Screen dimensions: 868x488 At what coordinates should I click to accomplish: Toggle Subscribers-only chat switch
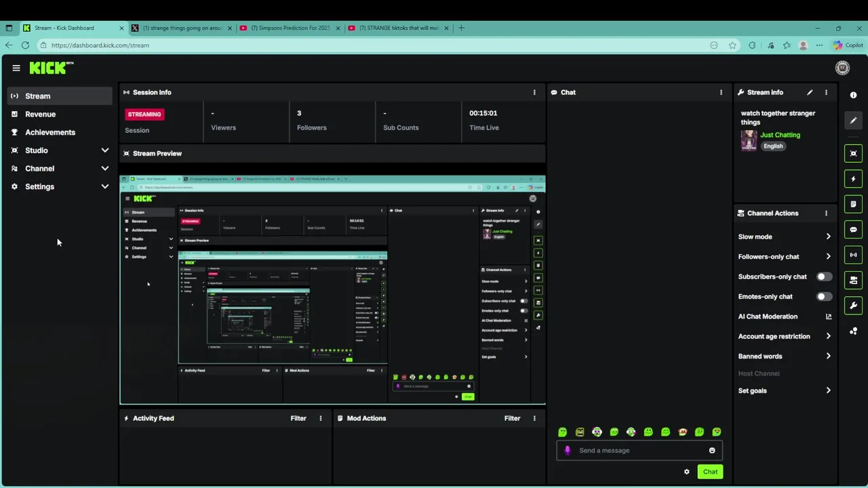[824, 277]
